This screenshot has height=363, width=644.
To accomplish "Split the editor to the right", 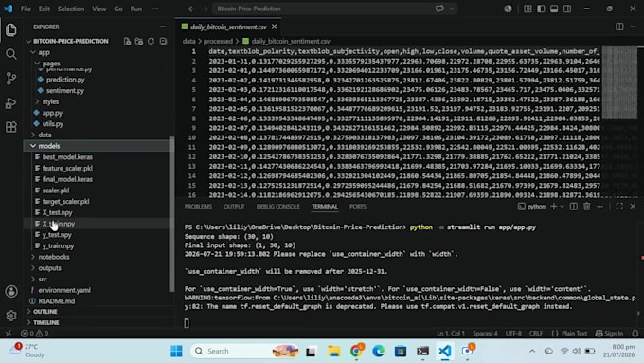I will (x=619, y=27).
